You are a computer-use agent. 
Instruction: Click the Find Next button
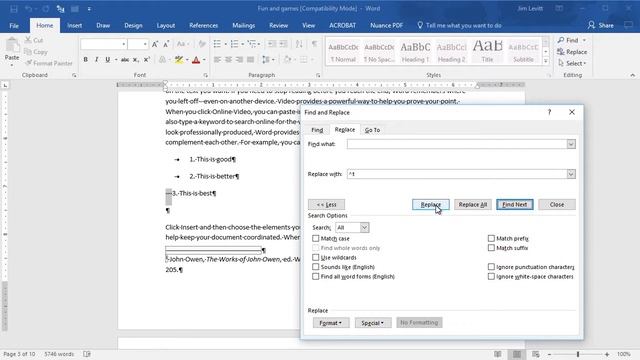(x=515, y=204)
